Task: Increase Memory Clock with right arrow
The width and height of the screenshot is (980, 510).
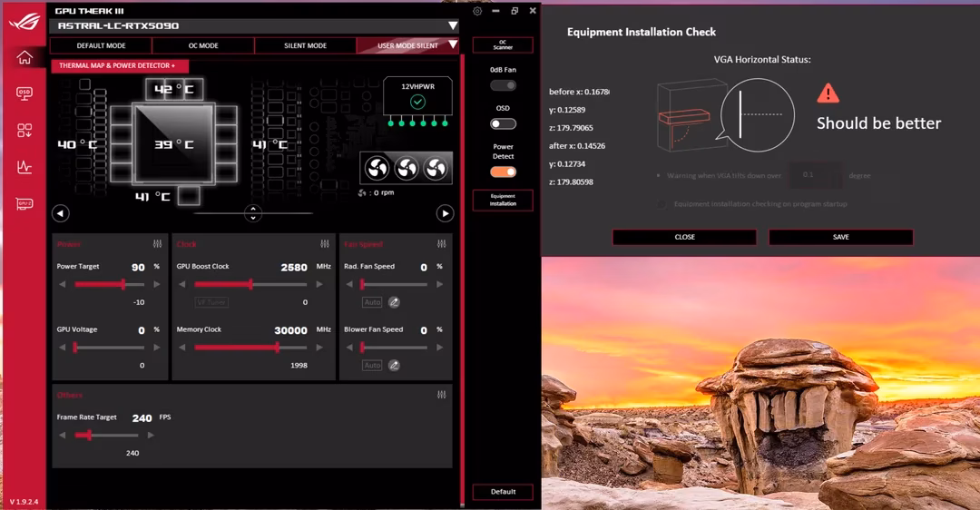Action: tap(319, 348)
